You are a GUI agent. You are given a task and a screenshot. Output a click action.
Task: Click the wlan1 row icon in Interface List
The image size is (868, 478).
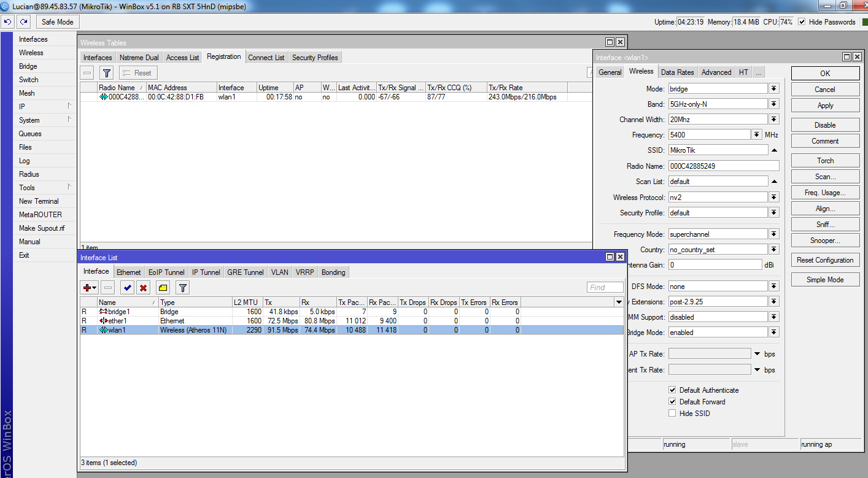pos(103,330)
